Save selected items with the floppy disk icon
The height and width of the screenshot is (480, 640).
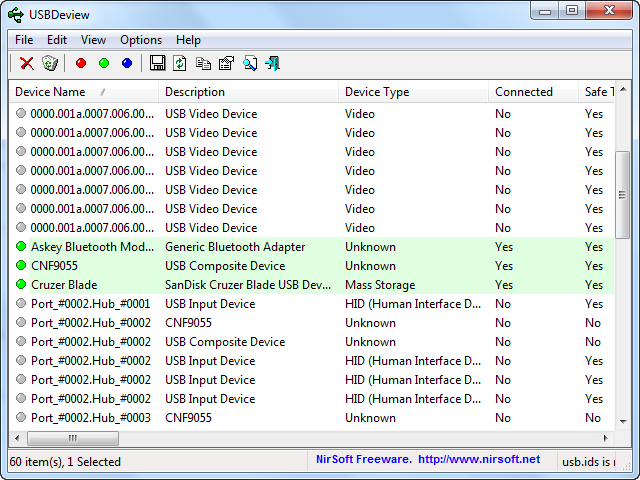point(157,63)
